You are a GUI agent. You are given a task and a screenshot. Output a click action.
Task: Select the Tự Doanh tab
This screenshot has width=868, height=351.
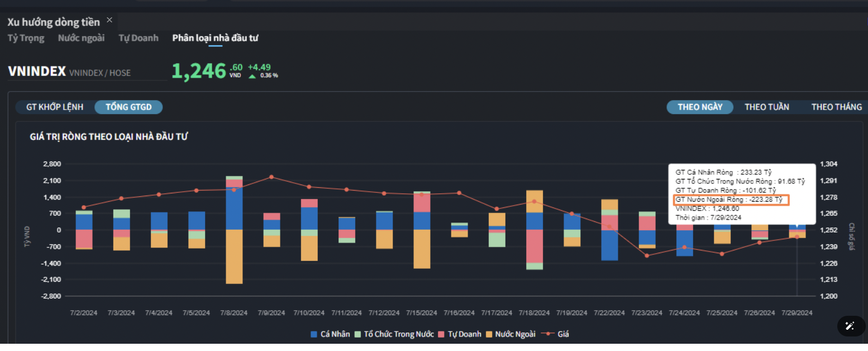pyautogui.click(x=139, y=38)
